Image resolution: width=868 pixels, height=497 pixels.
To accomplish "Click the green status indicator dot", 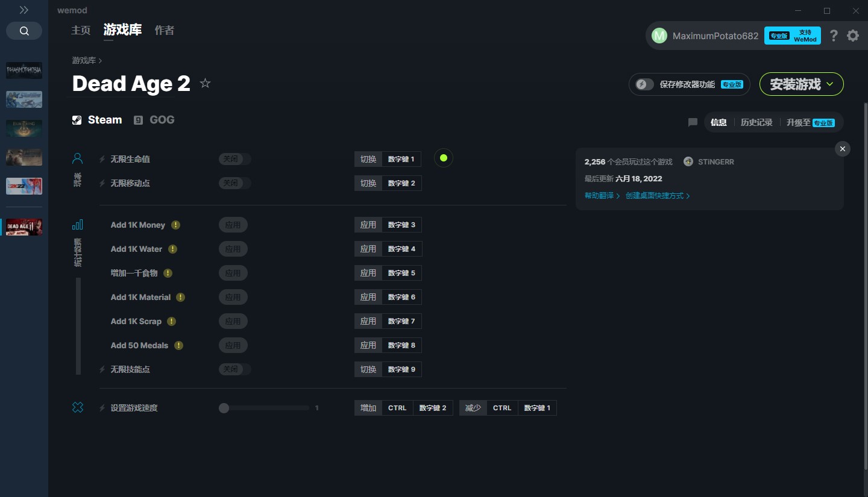I will pos(444,158).
